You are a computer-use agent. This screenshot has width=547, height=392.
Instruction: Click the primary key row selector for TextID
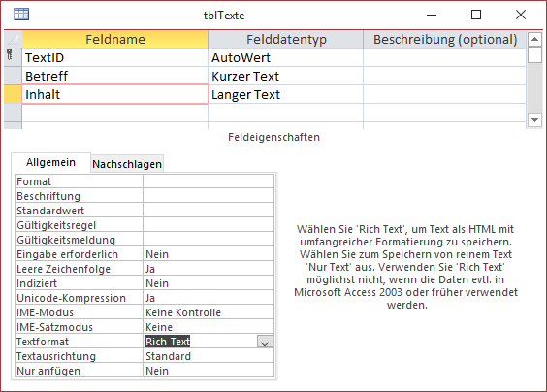click(x=13, y=57)
